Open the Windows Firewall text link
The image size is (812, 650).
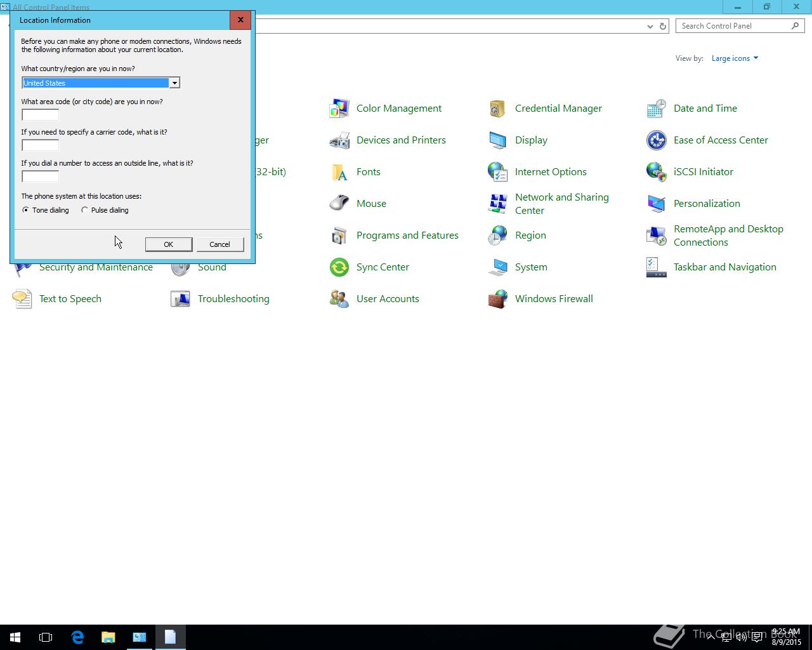[554, 299]
